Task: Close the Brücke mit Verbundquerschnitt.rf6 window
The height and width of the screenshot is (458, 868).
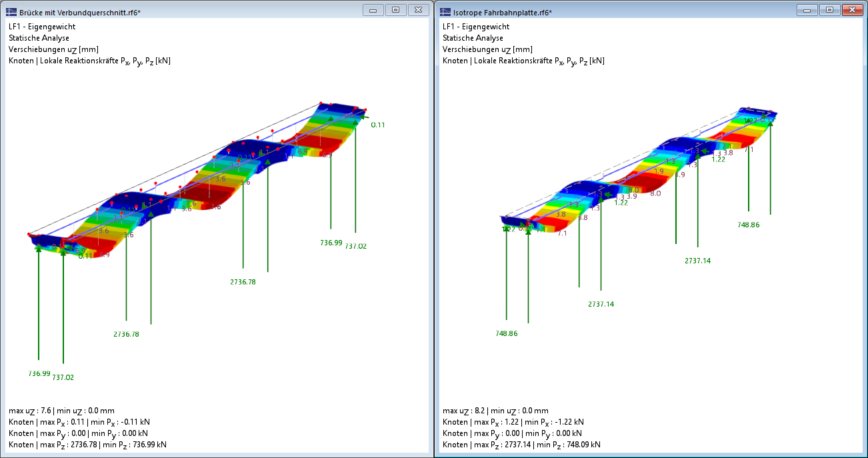Action: pyautogui.click(x=417, y=10)
